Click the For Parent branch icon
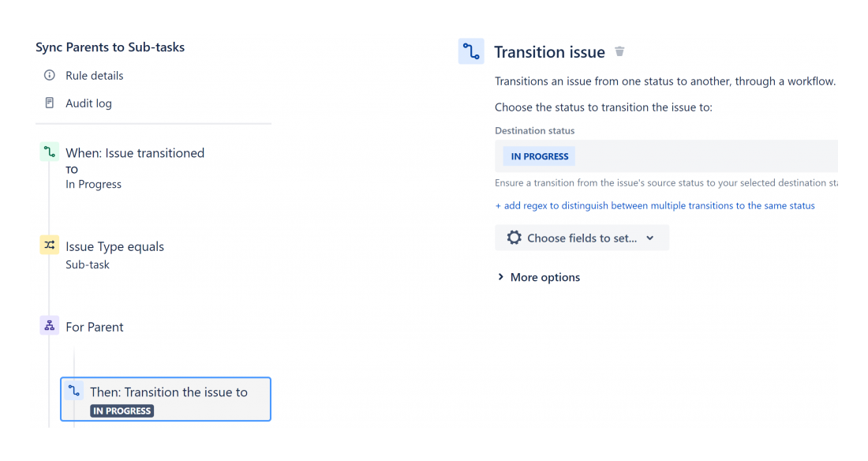The image size is (868, 461). click(49, 325)
